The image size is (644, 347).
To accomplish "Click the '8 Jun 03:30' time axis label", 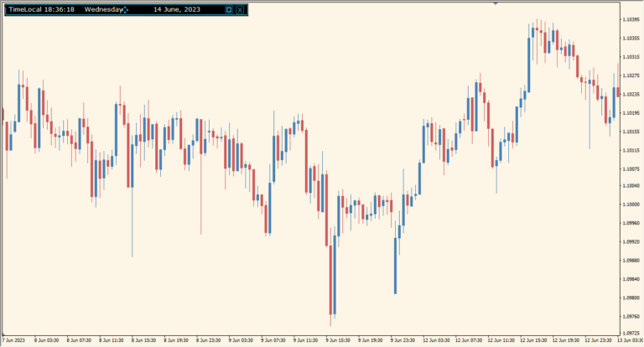I will click(x=46, y=340).
